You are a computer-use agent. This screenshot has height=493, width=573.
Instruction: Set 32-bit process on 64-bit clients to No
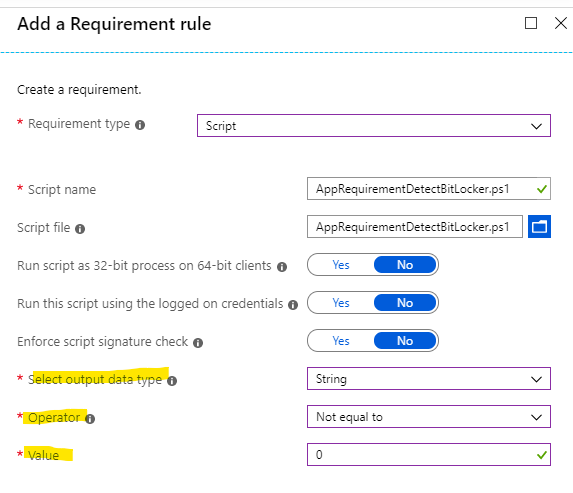[405, 265]
